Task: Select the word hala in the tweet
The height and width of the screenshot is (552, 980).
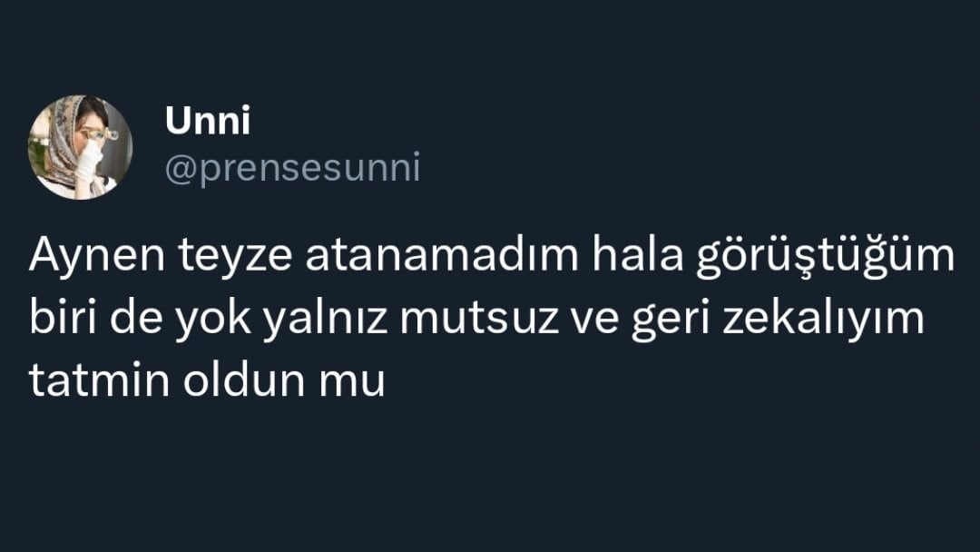Action: point(638,254)
